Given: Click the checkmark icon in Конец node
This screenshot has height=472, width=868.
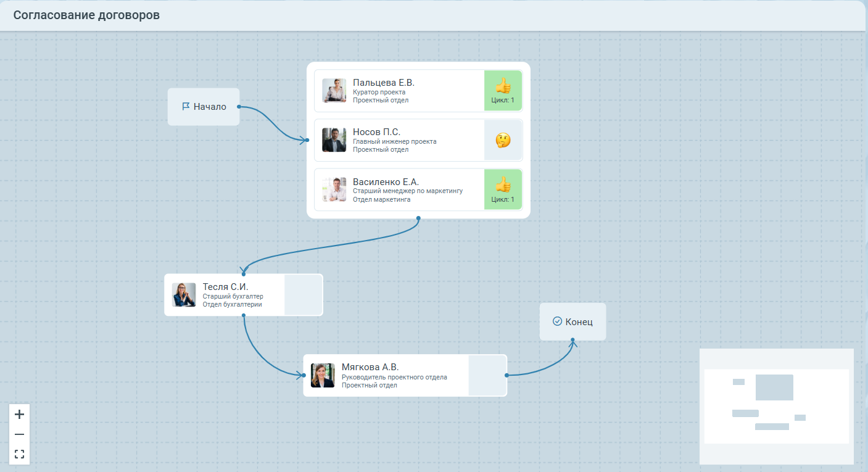Looking at the screenshot, I should pyautogui.click(x=557, y=321).
